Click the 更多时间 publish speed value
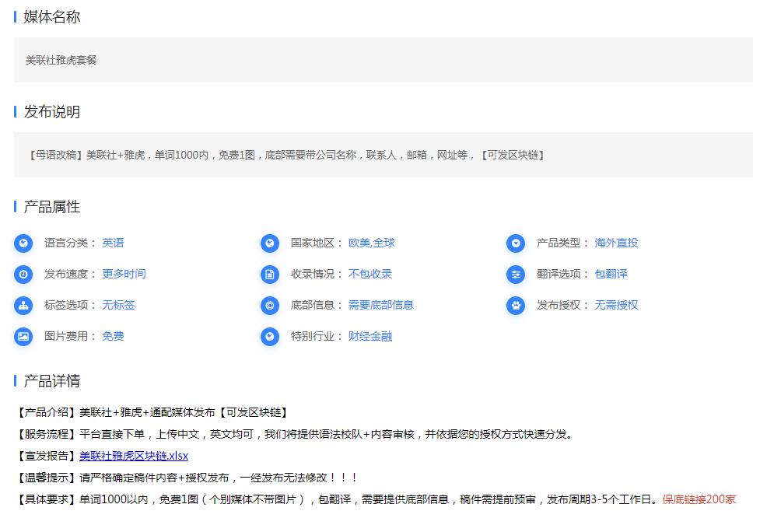The image size is (760, 532). click(x=124, y=274)
